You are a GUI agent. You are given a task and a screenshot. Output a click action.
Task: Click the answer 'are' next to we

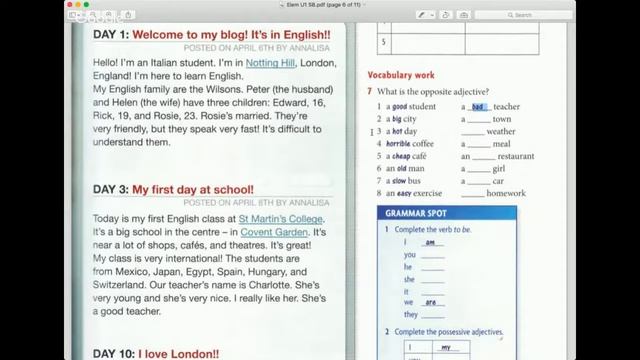tap(431, 302)
